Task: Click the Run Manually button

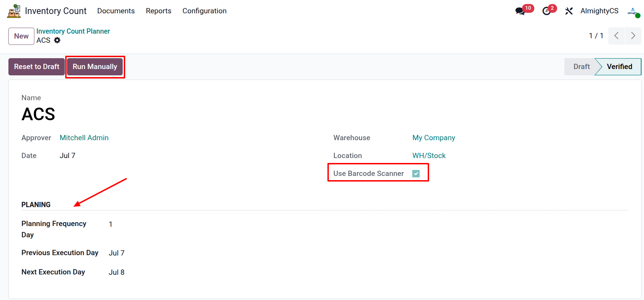Action: (x=95, y=67)
